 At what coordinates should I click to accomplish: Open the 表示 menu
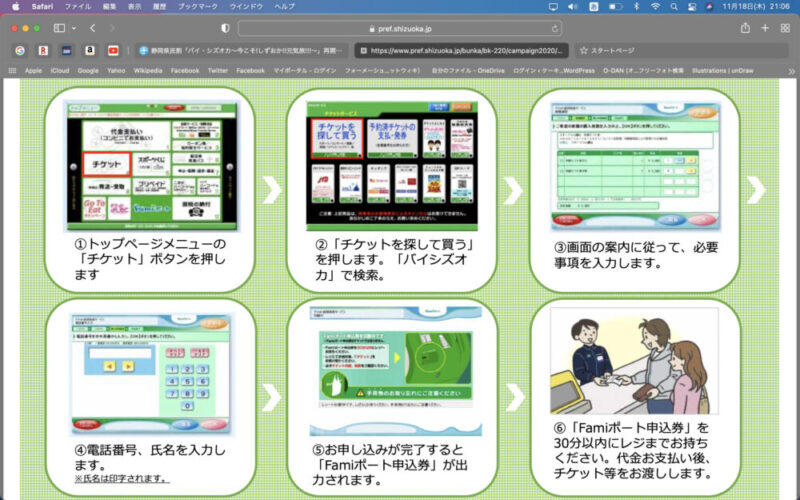pyautogui.click(x=134, y=7)
